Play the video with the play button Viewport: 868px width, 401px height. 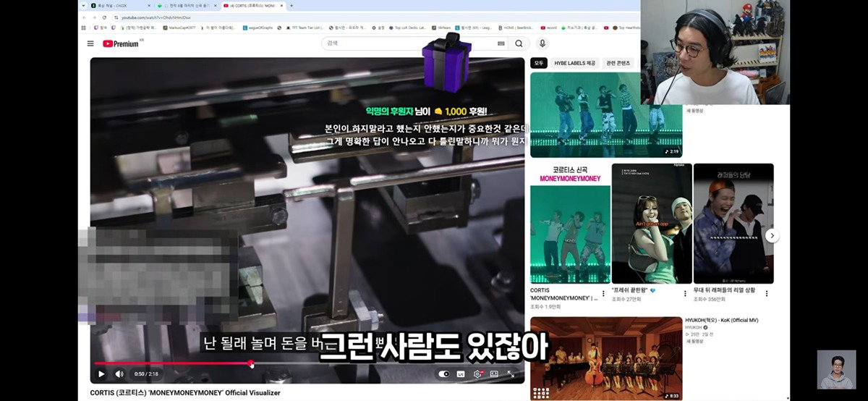101,374
